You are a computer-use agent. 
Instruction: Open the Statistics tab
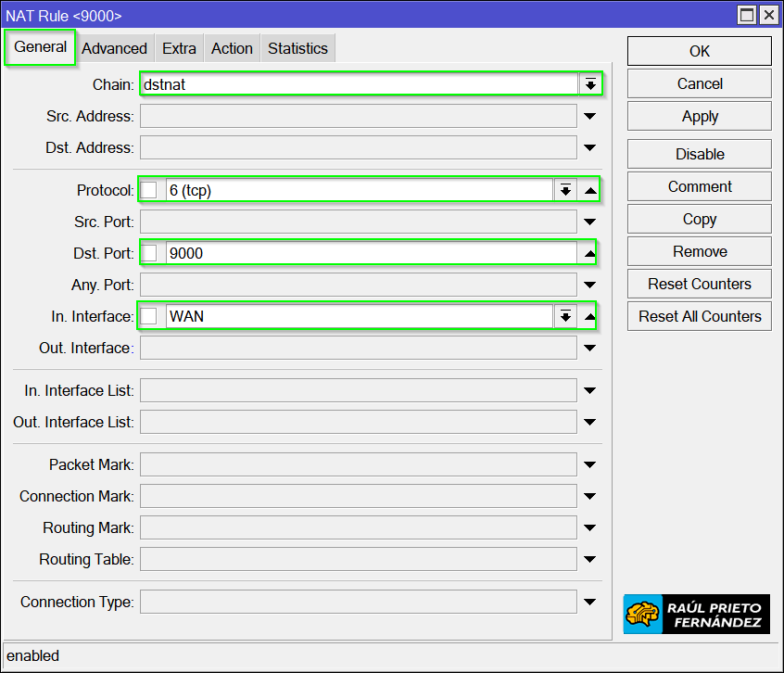[x=297, y=48]
